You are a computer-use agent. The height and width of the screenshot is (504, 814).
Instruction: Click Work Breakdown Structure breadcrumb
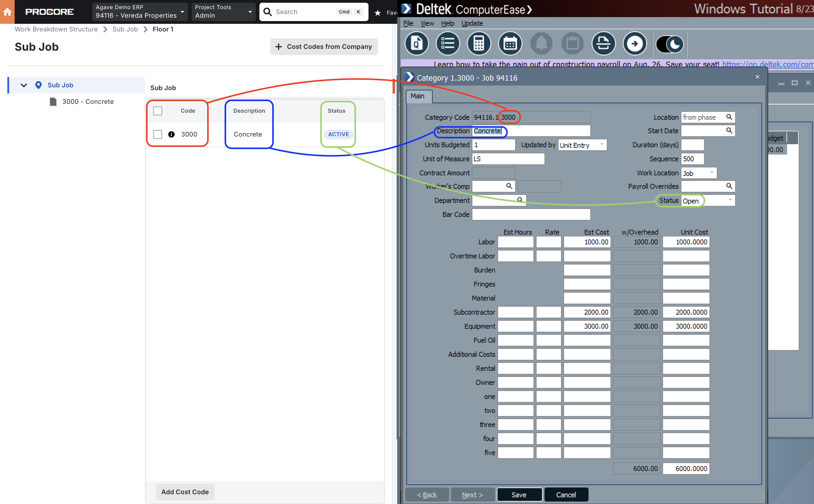tap(56, 29)
